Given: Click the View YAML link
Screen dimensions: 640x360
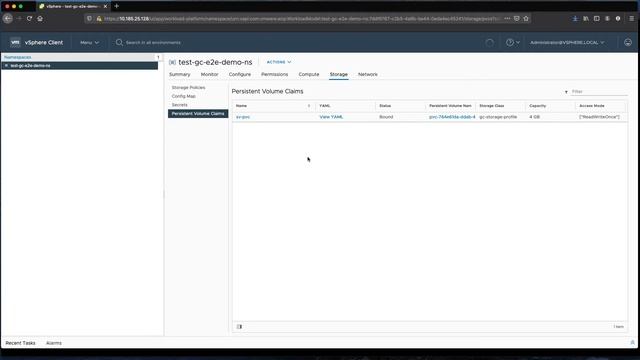Looking at the screenshot, I should click(331, 117).
